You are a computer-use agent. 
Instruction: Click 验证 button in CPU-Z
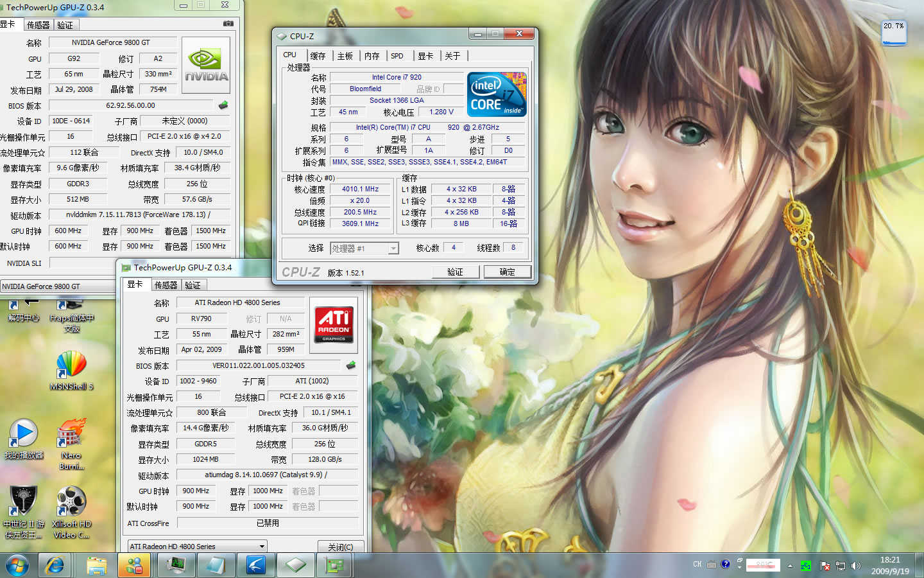click(455, 272)
